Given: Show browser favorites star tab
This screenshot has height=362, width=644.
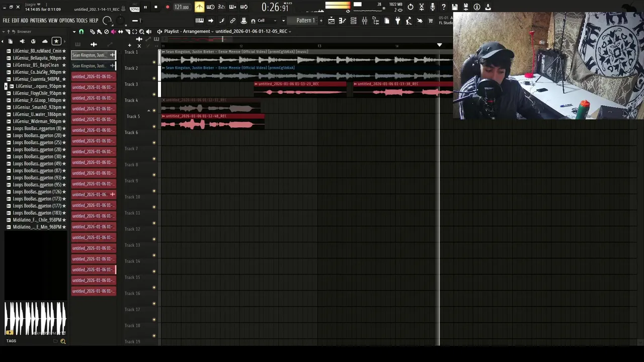Looking at the screenshot, I should point(56,41).
